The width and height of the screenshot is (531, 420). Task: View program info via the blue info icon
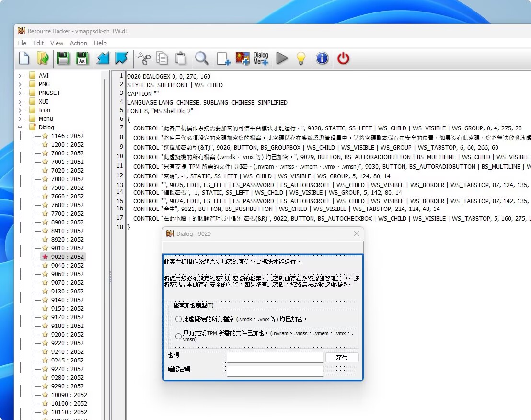[x=322, y=58]
